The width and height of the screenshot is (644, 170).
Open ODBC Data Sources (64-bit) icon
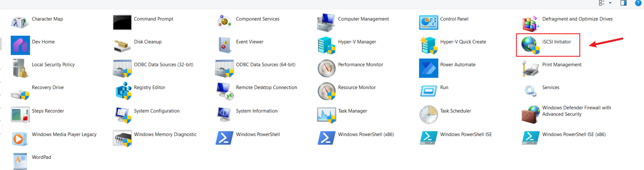[224, 68]
